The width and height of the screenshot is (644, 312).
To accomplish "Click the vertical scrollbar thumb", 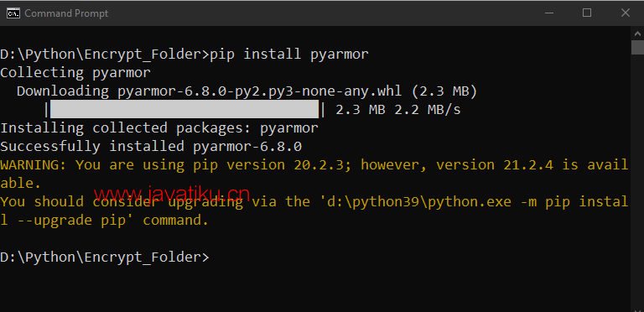I will tap(637, 47).
